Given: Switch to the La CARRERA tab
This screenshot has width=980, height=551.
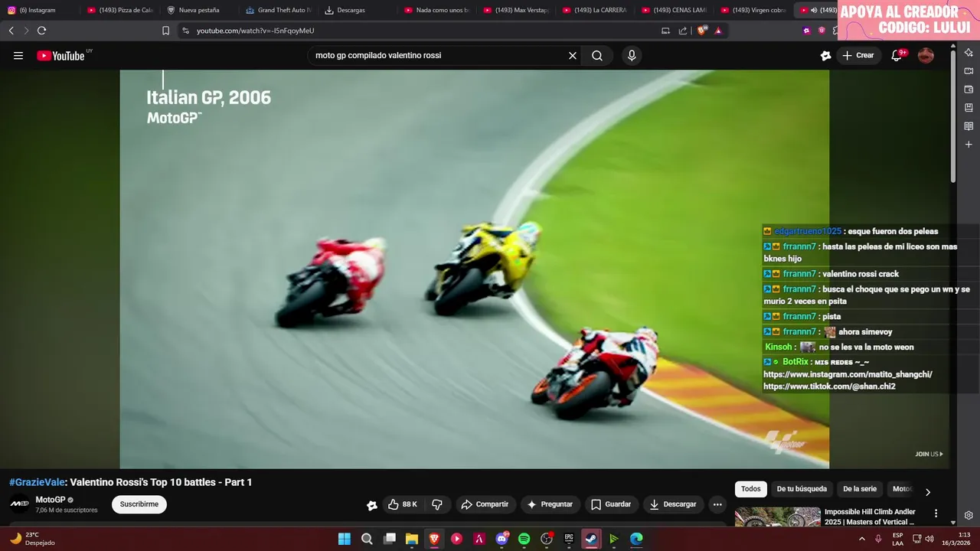Looking at the screenshot, I should [x=595, y=10].
